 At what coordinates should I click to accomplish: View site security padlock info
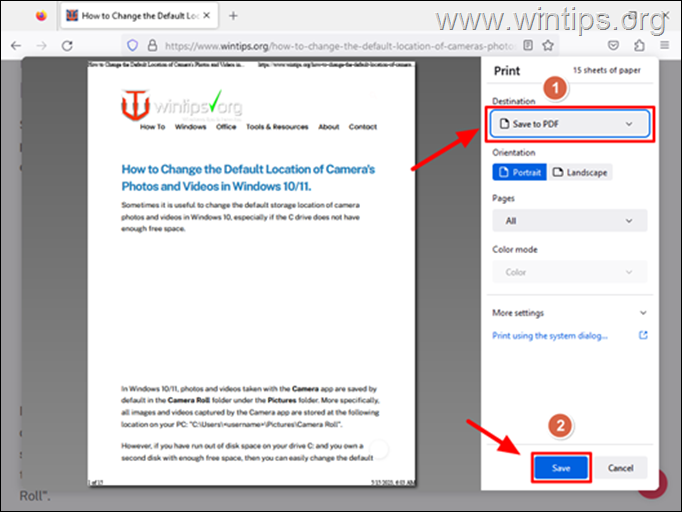[152, 45]
